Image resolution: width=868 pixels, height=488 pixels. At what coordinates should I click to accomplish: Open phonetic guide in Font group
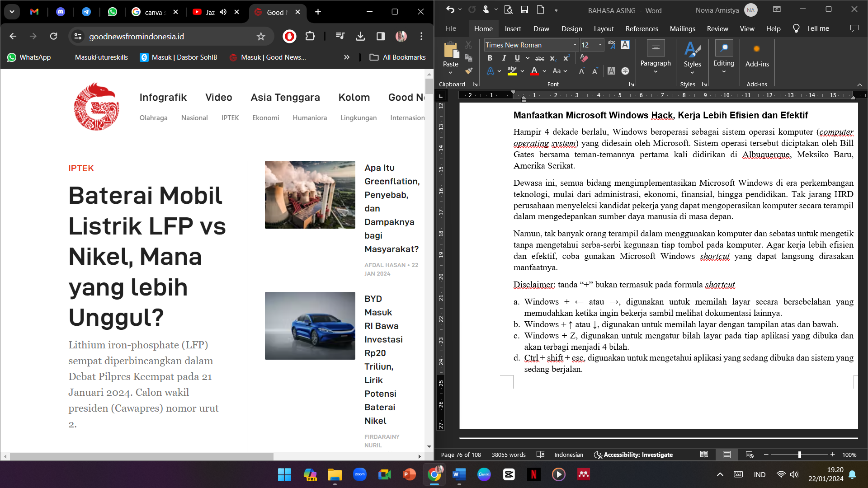pyautogui.click(x=612, y=44)
